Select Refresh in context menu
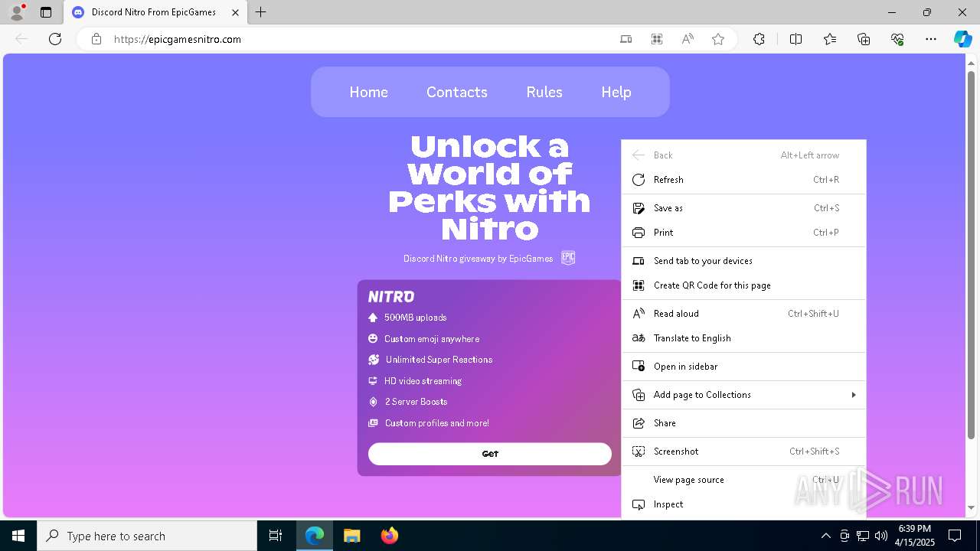This screenshot has width=980, height=551. 743,180
